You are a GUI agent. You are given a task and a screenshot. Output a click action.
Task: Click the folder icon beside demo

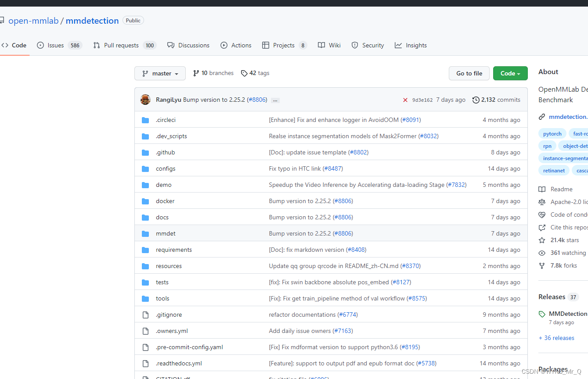pyautogui.click(x=145, y=185)
